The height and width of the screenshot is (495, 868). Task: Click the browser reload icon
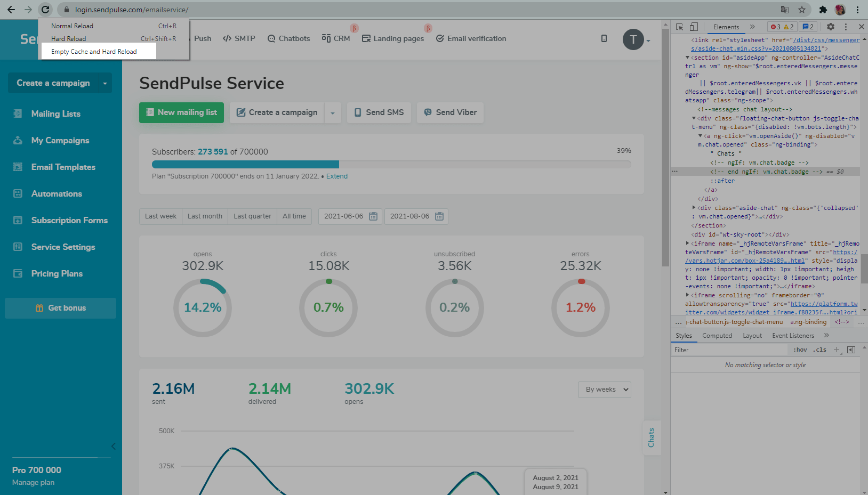45,10
